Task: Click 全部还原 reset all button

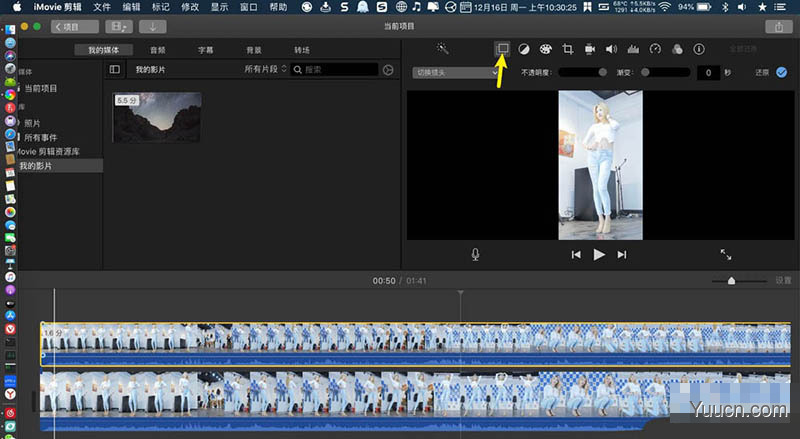Action: (x=743, y=49)
